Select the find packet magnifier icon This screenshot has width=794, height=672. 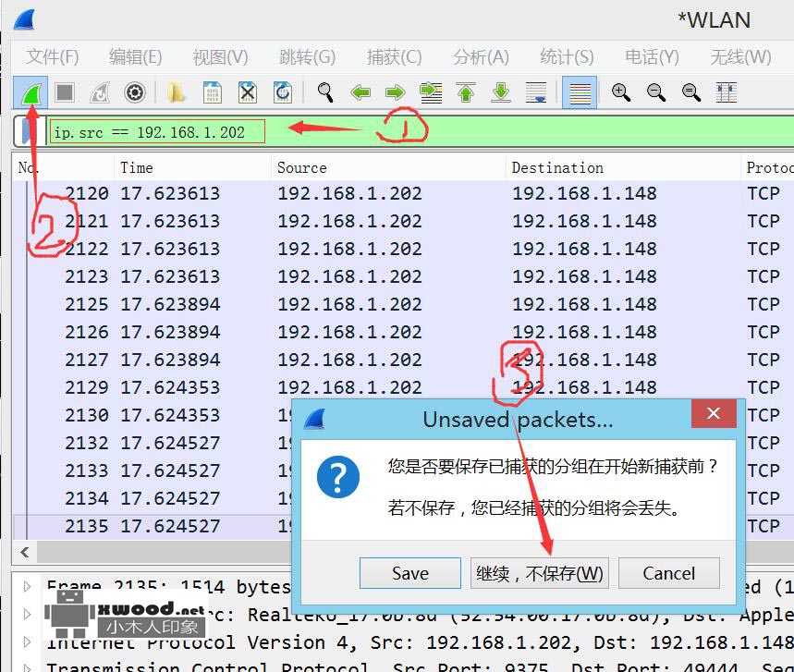pyautogui.click(x=324, y=92)
